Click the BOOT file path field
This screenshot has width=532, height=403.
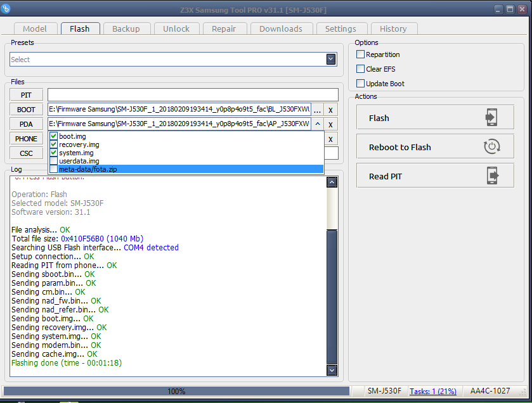pos(179,110)
